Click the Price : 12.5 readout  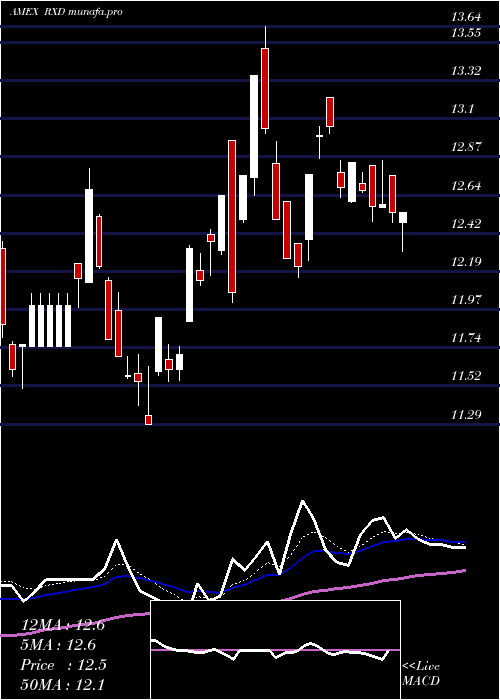(63, 665)
